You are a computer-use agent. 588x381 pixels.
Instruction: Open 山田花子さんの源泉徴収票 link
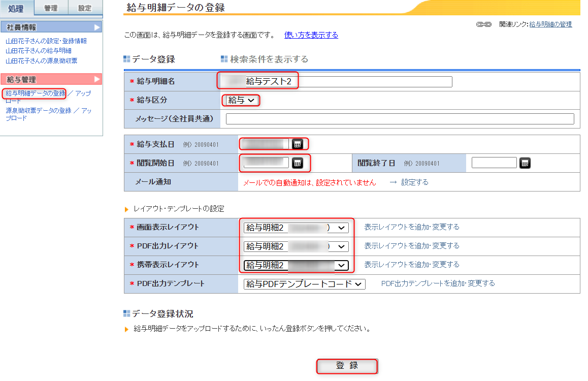(41, 61)
